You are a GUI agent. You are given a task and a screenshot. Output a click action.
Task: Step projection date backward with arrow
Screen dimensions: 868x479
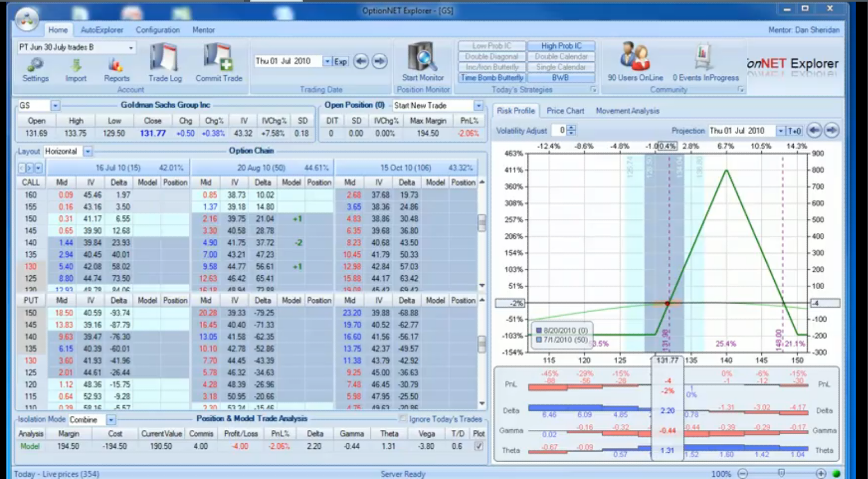(x=814, y=131)
